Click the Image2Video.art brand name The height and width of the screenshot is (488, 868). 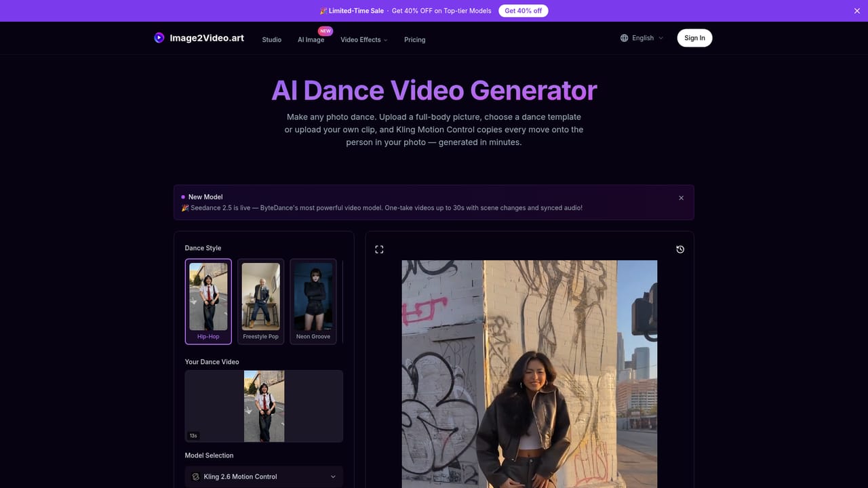tap(207, 38)
